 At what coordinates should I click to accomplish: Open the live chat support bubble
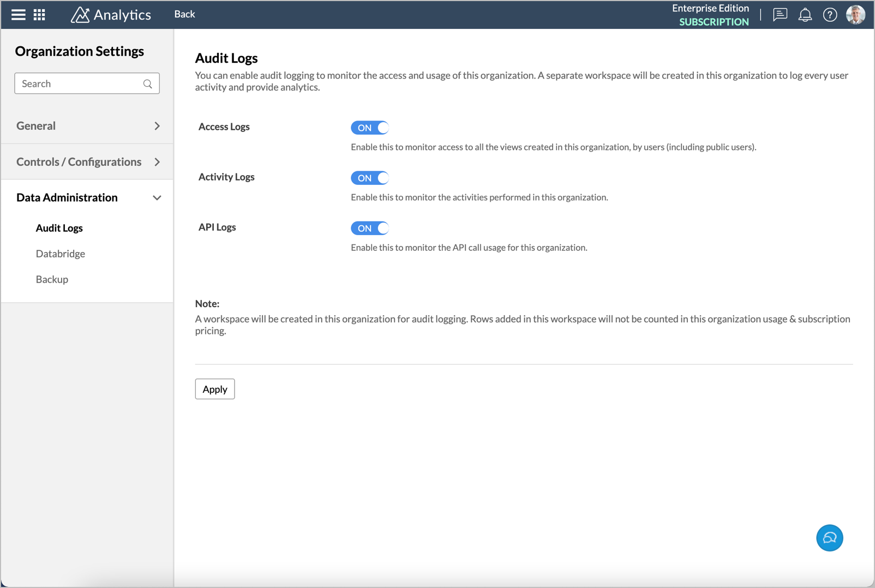829,538
